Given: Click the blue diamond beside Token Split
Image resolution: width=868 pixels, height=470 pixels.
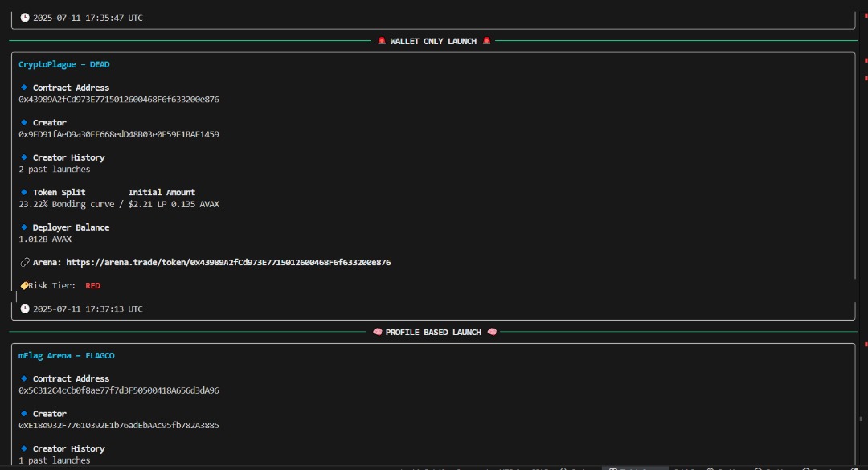Looking at the screenshot, I should pyautogui.click(x=24, y=193).
